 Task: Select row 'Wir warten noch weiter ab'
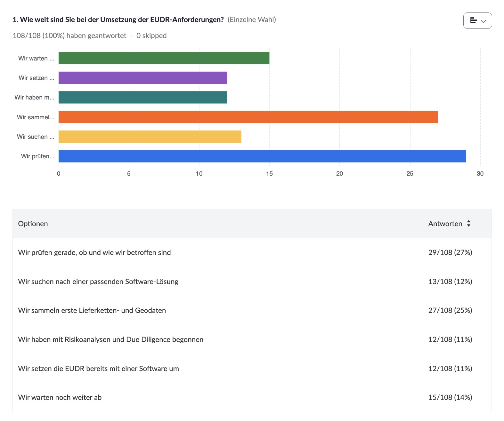[60, 397]
